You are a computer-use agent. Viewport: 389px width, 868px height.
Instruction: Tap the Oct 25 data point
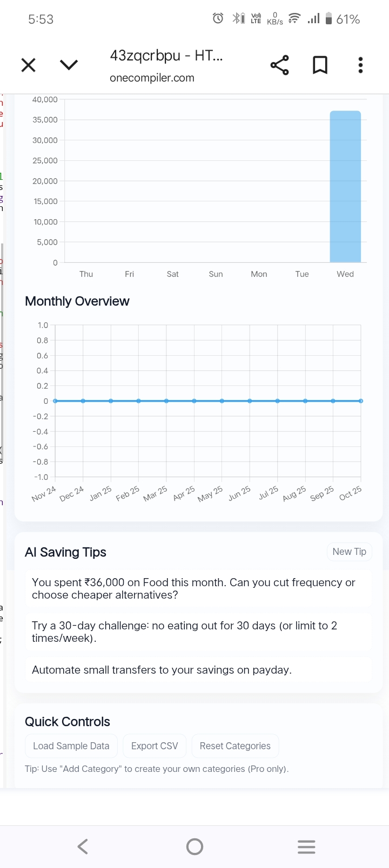tap(360, 401)
